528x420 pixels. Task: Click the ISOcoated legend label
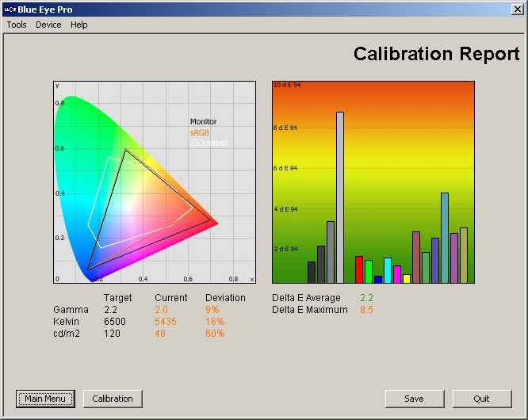pyautogui.click(x=208, y=143)
